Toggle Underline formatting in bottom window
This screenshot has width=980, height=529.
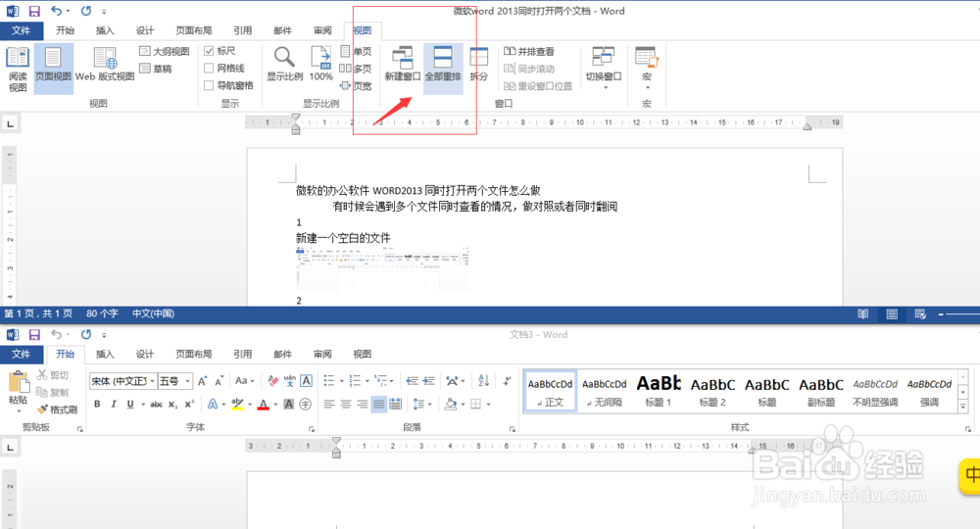tap(130, 404)
